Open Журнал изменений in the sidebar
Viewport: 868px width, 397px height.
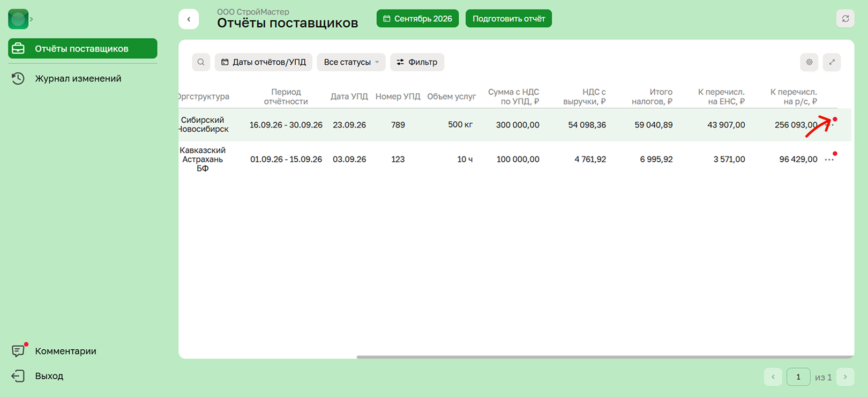pyautogui.click(x=78, y=78)
